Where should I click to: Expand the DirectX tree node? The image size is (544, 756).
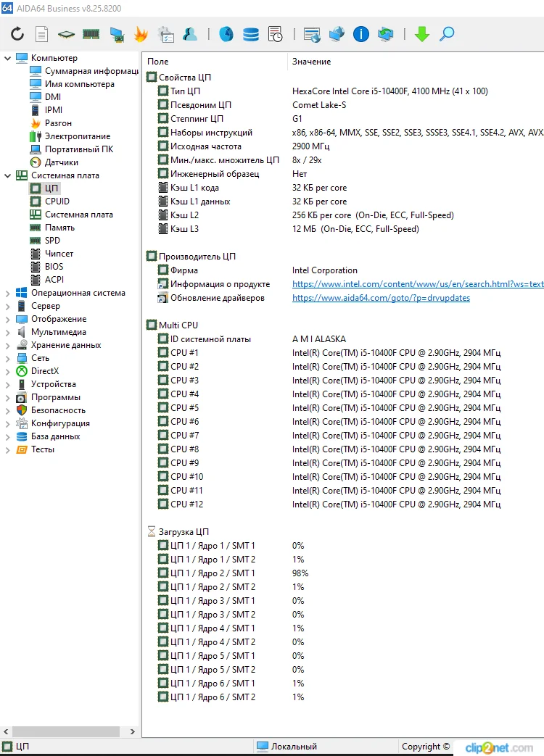(7, 371)
